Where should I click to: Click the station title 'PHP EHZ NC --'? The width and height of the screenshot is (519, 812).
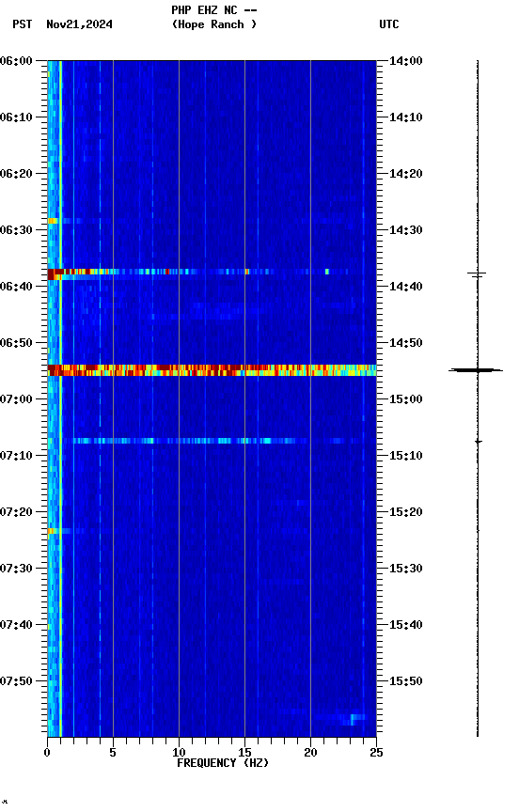tap(214, 9)
